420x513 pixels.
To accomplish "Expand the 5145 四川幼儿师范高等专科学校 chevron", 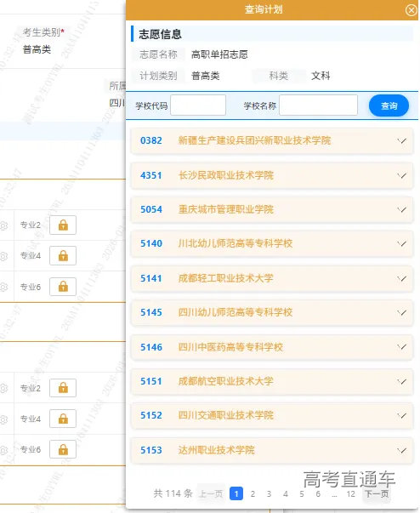I will point(401,312).
